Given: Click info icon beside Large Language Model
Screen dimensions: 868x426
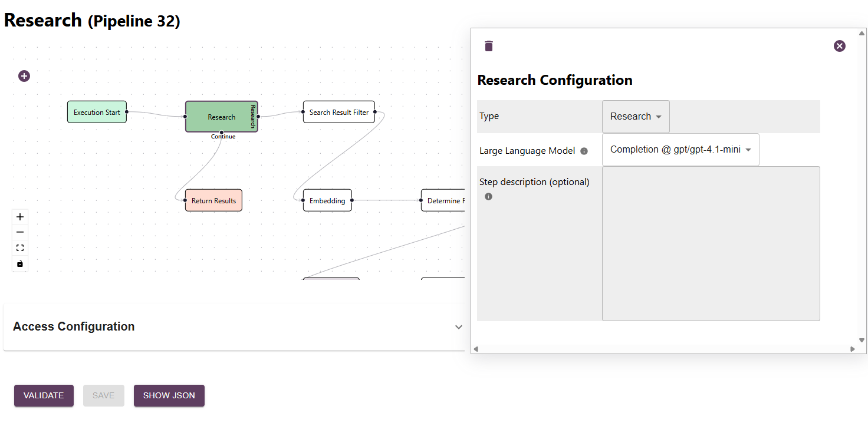Looking at the screenshot, I should click(584, 151).
